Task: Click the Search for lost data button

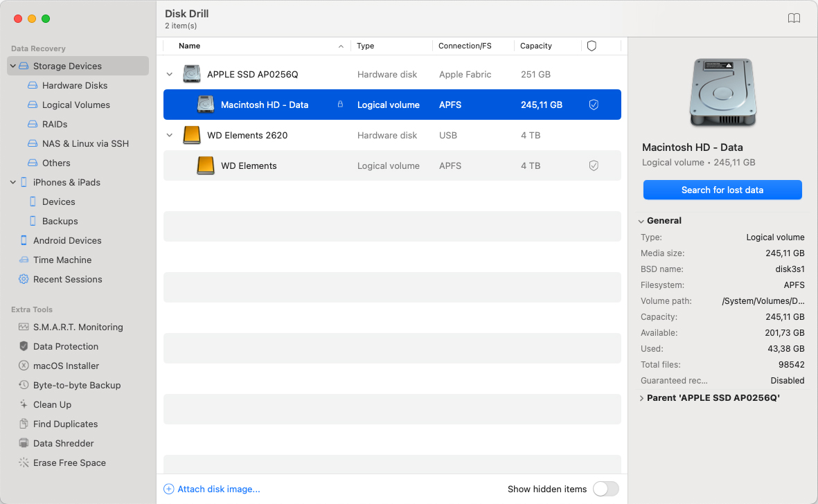Action: (722, 190)
